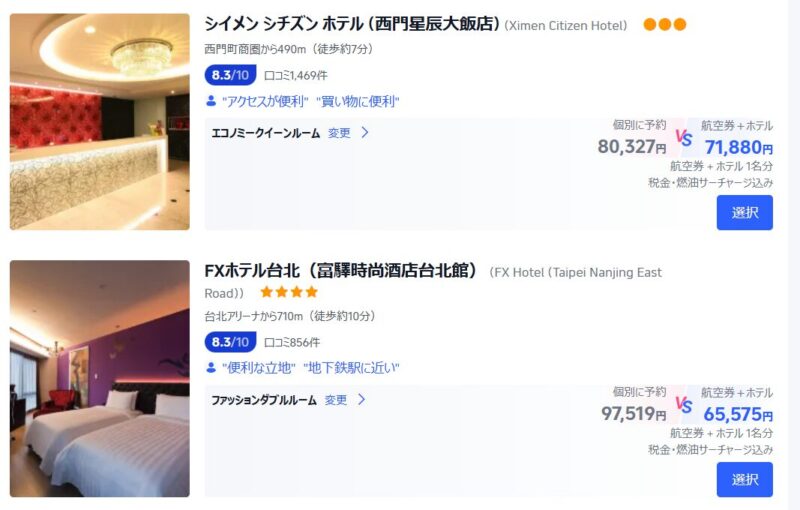Open the FXホテル台北 hotel title link

[x=340, y=270]
